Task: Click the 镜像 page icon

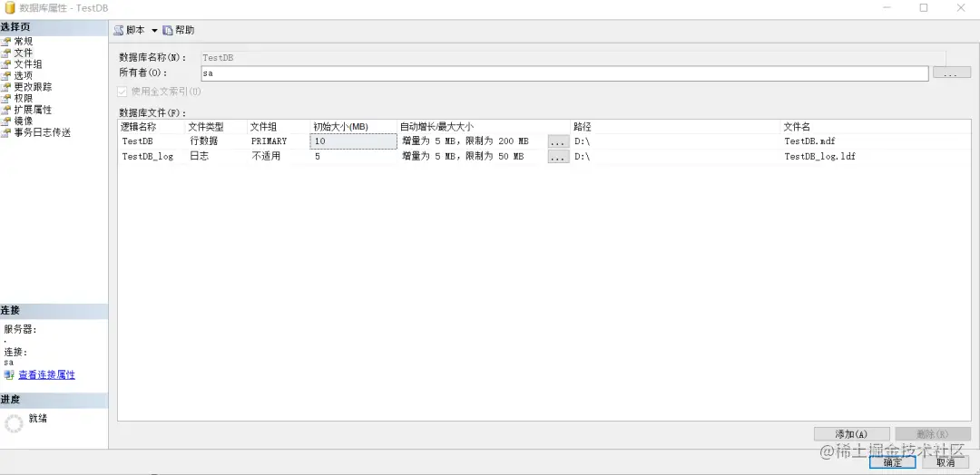Action: 6,121
